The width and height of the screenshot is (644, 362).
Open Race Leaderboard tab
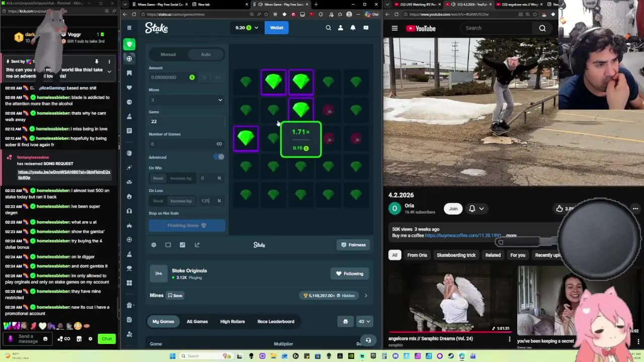pyautogui.click(x=276, y=321)
